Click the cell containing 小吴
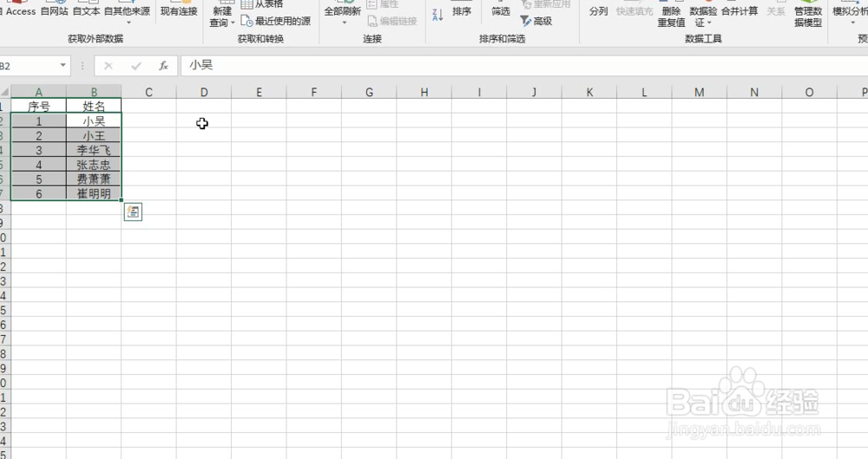The image size is (868, 459). 94,121
